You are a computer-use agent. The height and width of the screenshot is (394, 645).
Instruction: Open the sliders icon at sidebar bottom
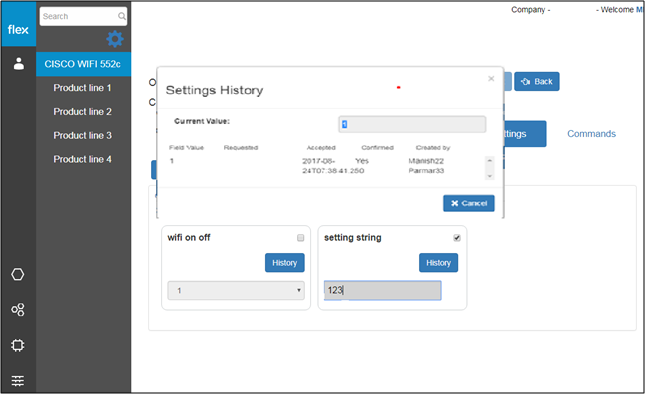(18, 381)
